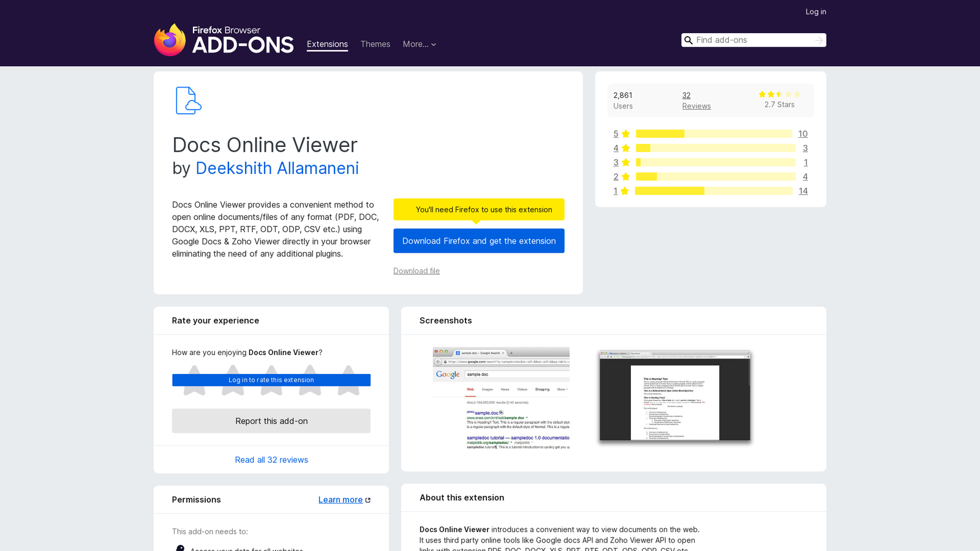980x551 pixels.
Task: Open the Extensions tab
Action: 327,44
